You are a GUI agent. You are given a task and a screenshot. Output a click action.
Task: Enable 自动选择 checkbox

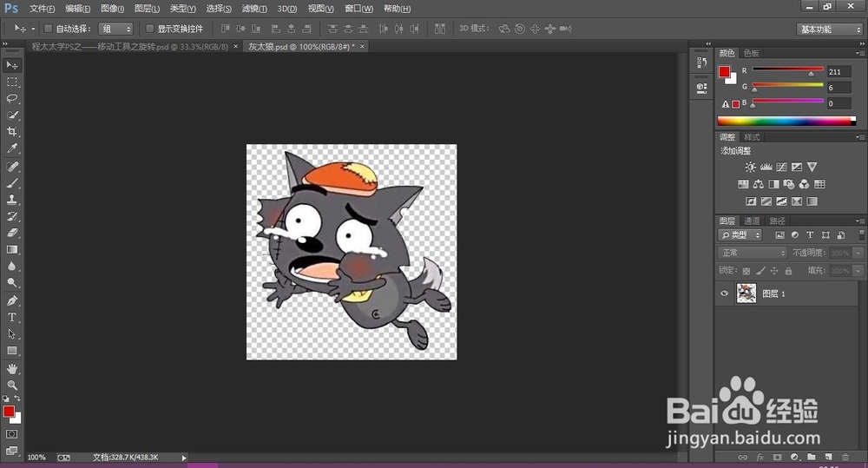(48, 29)
